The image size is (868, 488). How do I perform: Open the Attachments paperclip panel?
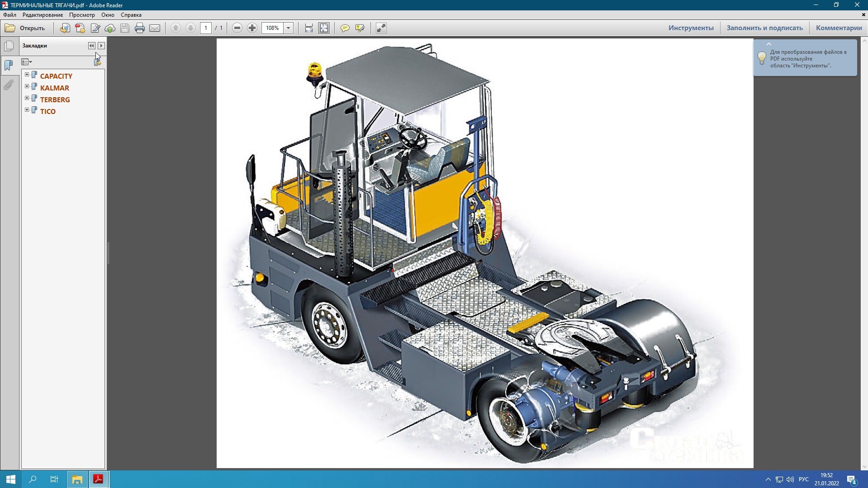pyautogui.click(x=9, y=85)
